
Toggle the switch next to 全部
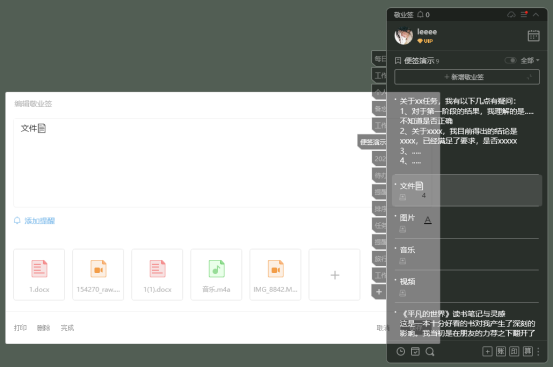pyautogui.click(x=510, y=60)
